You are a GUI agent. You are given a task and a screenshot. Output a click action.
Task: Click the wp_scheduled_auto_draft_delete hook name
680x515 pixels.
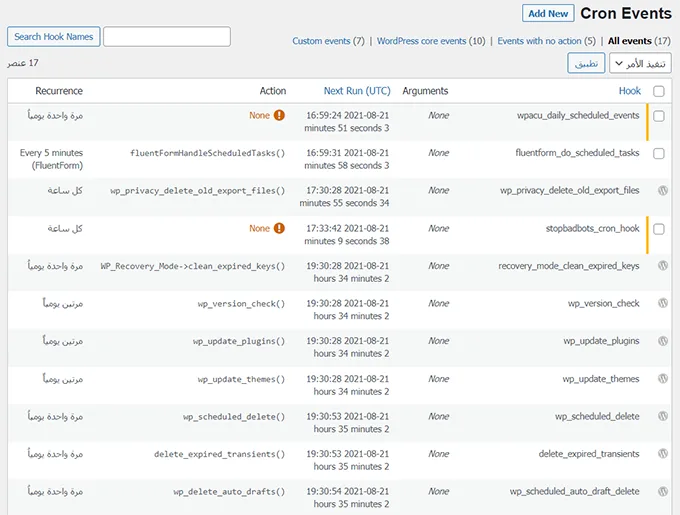(x=574, y=491)
